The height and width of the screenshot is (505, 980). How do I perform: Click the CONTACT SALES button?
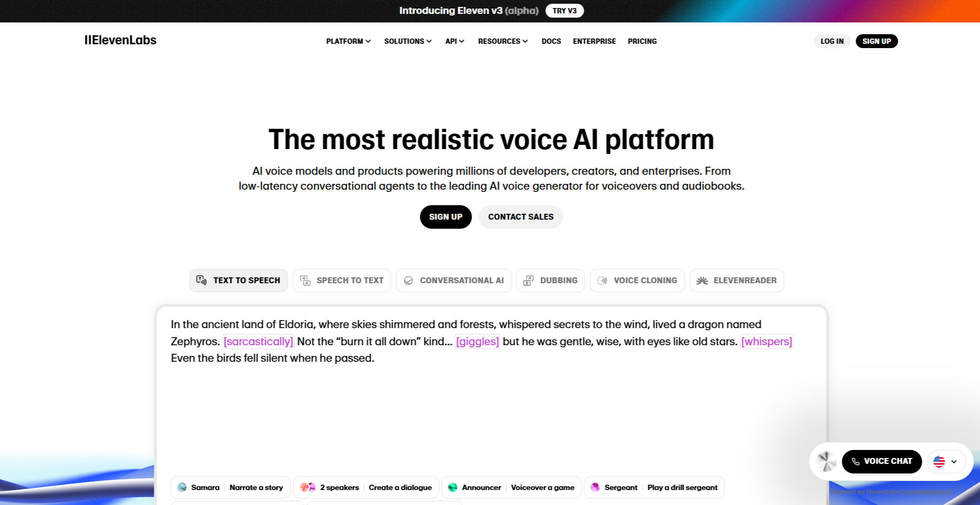[x=521, y=217]
